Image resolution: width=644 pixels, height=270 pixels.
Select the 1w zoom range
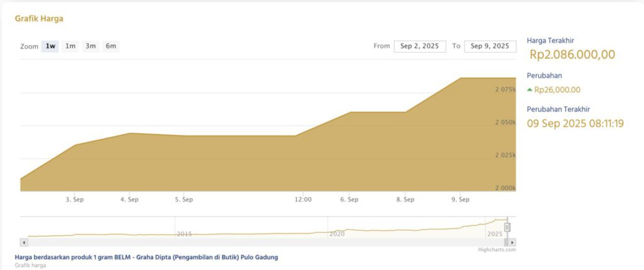point(50,46)
